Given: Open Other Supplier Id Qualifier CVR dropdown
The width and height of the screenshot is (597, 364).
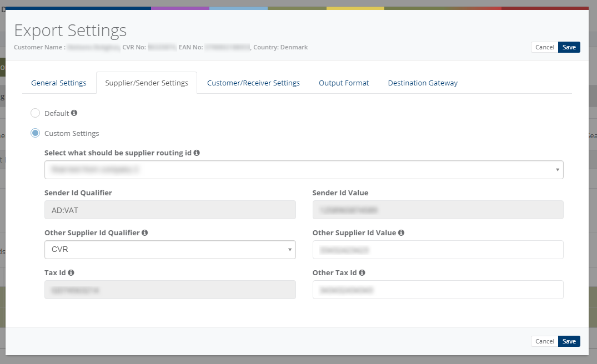Looking at the screenshot, I should point(170,250).
